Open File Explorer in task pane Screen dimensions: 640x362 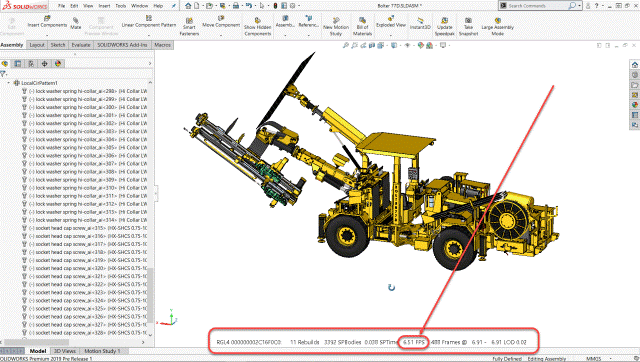click(x=635, y=85)
